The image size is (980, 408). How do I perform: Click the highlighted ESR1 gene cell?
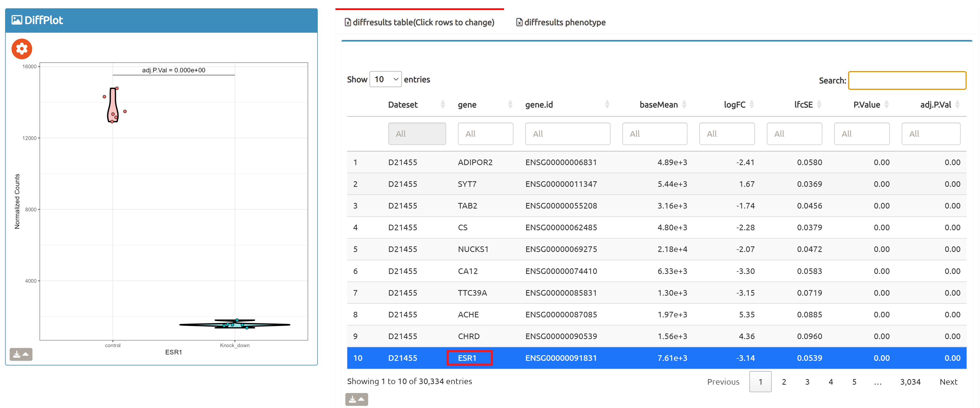[469, 358]
